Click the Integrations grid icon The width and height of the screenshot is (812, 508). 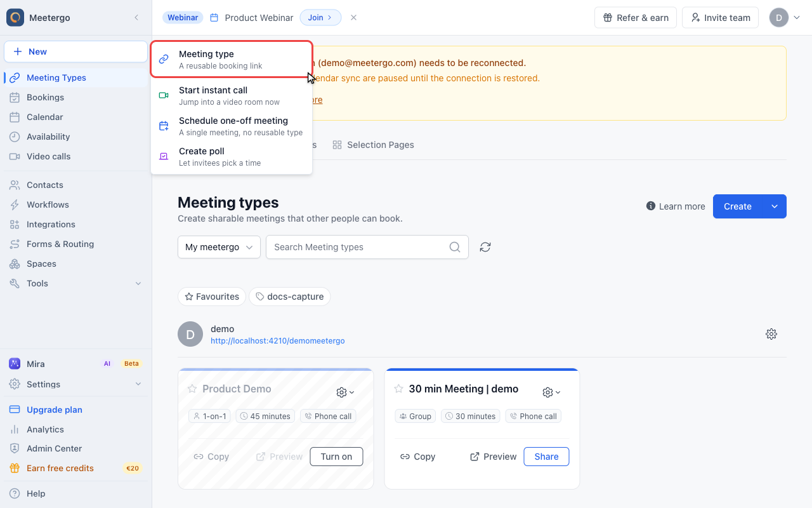click(15, 224)
